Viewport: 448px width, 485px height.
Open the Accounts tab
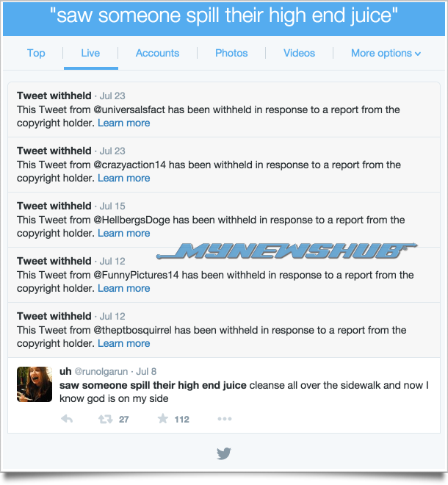[157, 53]
